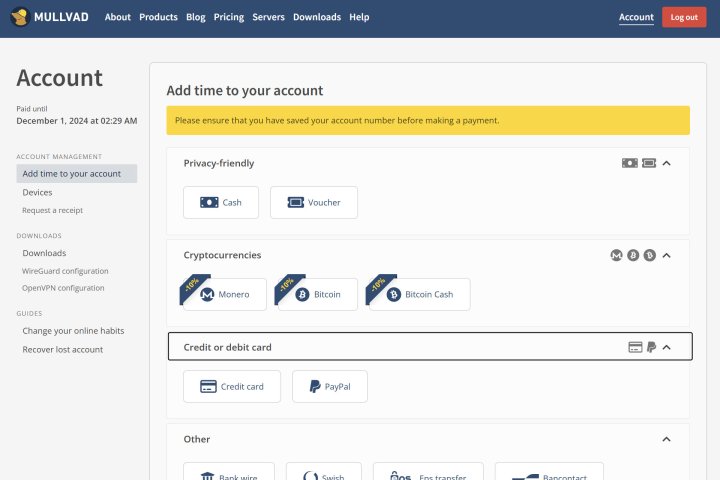The width and height of the screenshot is (720, 480).
Task: Open the Downloads navigation item
Action: pyautogui.click(x=316, y=17)
